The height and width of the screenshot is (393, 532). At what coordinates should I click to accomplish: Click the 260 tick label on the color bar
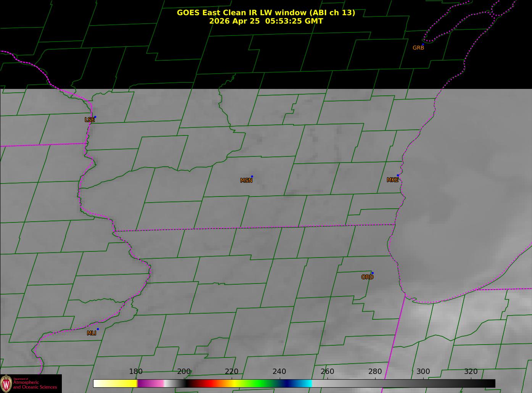[327, 372]
